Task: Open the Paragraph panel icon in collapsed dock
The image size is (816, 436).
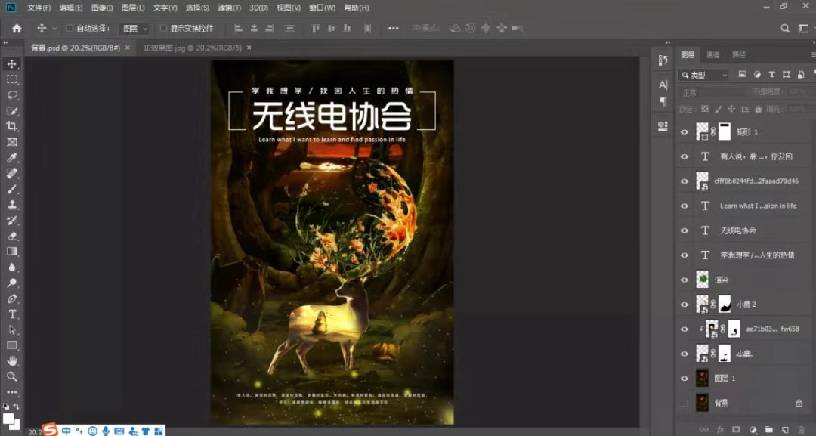Action: click(x=662, y=101)
